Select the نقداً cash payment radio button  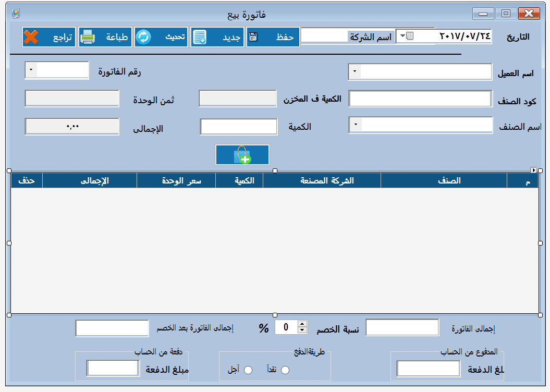pyautogui.click(x=285, y=370)
